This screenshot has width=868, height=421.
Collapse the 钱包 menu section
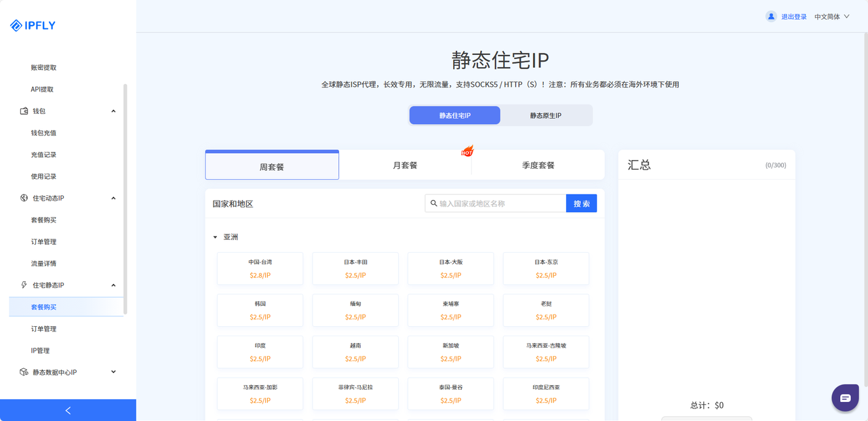pyautogui.click(x=113, y=111)
